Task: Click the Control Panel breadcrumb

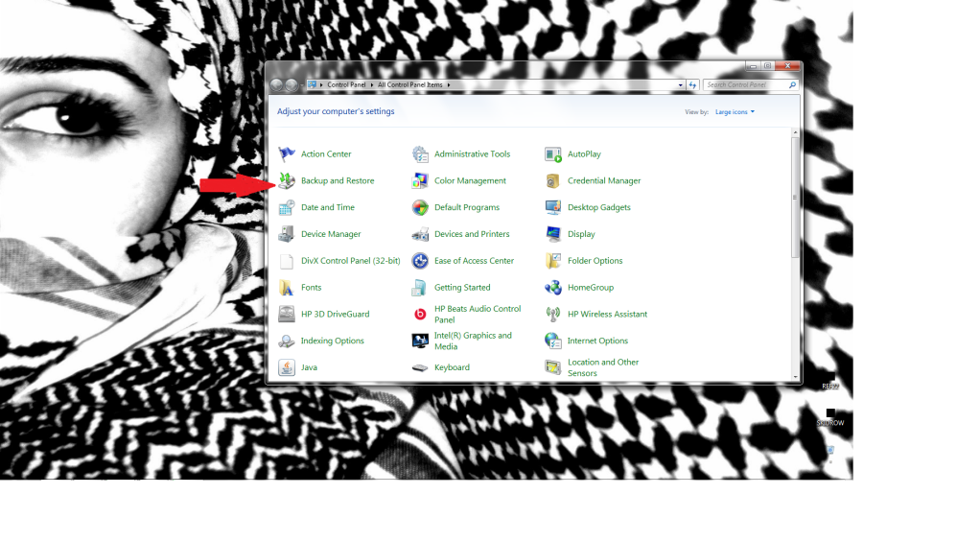Action: [346, 85]
